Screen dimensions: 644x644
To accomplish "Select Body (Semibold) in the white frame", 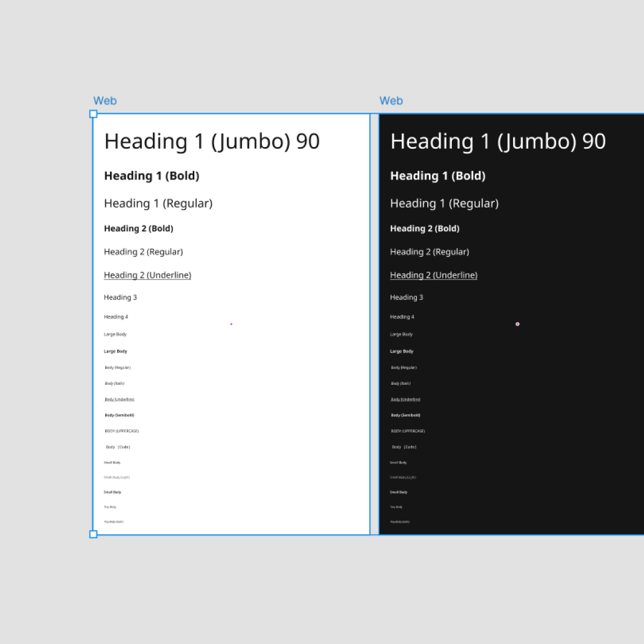I will pos(120,415).
